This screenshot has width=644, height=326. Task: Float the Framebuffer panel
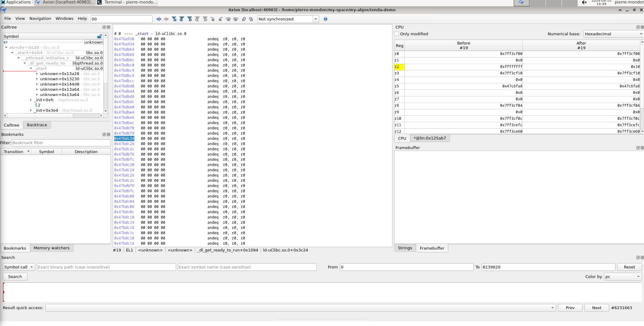pos(638,148)
